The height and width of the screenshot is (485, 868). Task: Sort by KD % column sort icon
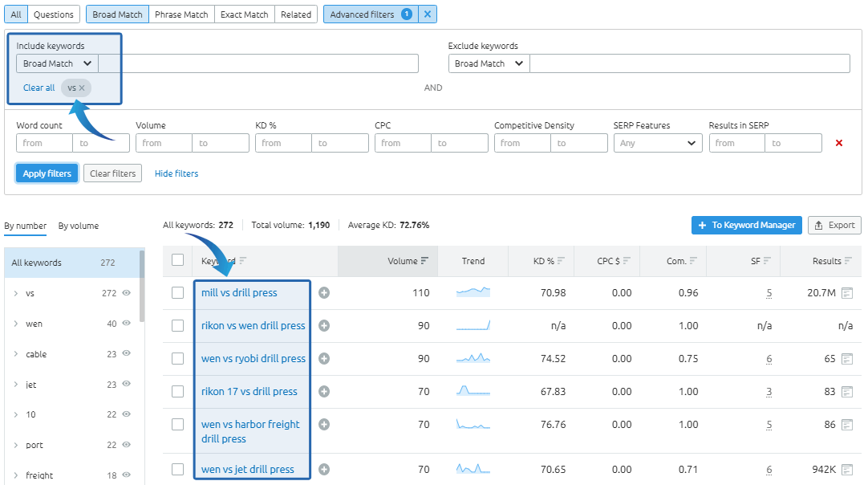click(562, 260)
